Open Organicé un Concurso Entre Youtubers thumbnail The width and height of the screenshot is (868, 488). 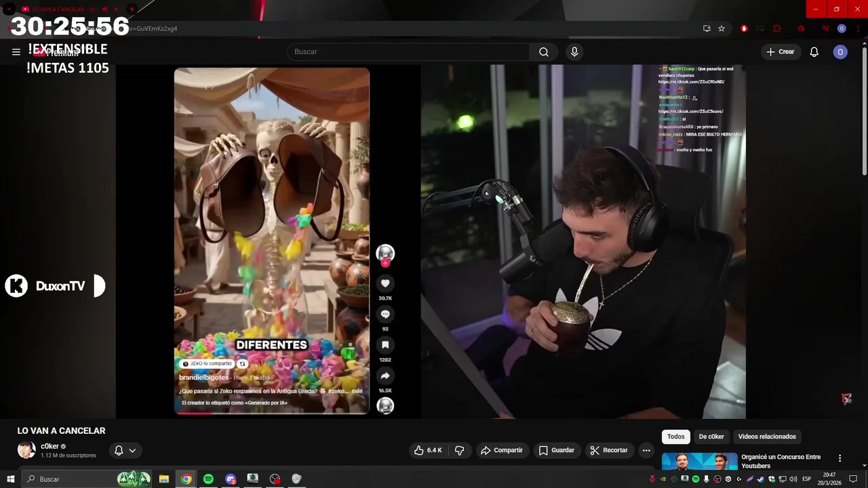tap(699, 461)
